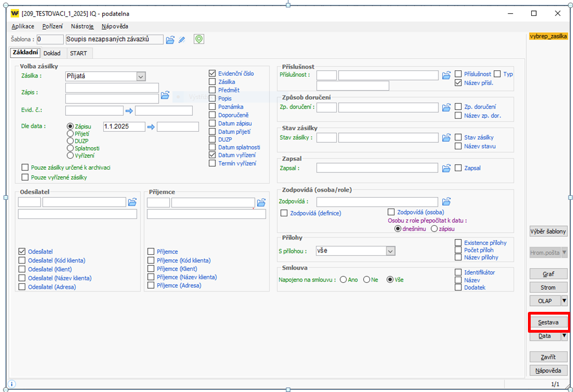This screenshot has height=392, width=573.
Task: Open the S přílohou dropdown
Action: click(x=391, y=251)
